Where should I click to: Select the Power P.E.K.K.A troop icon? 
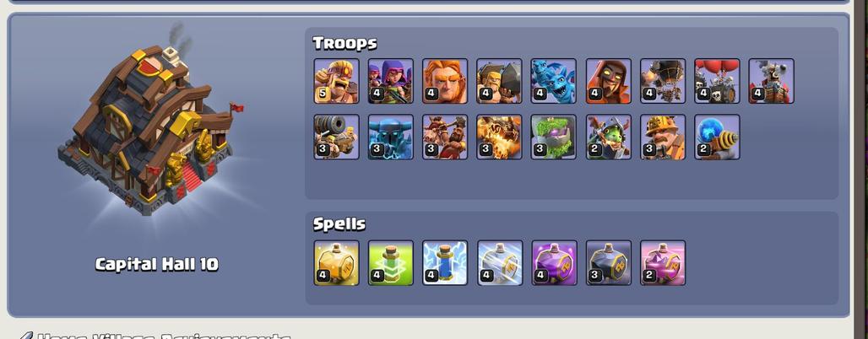pyautogui.click(x=390, y=137)
